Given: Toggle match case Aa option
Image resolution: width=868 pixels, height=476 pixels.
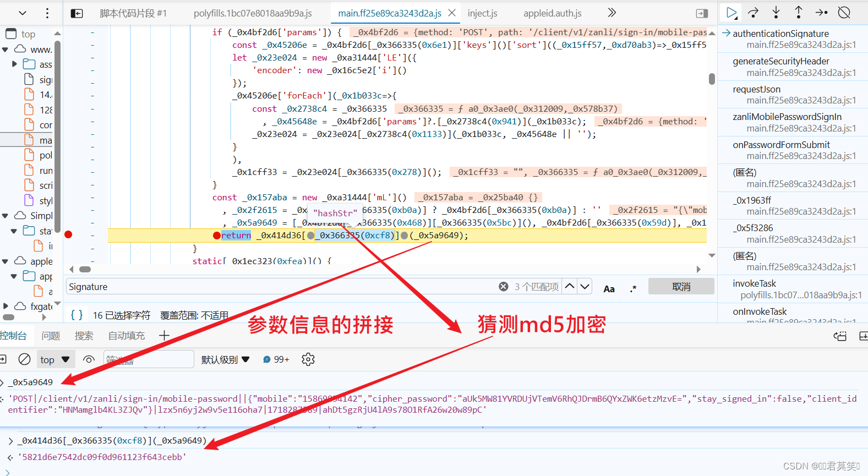Looking at the screenshot, I should 609,288.
